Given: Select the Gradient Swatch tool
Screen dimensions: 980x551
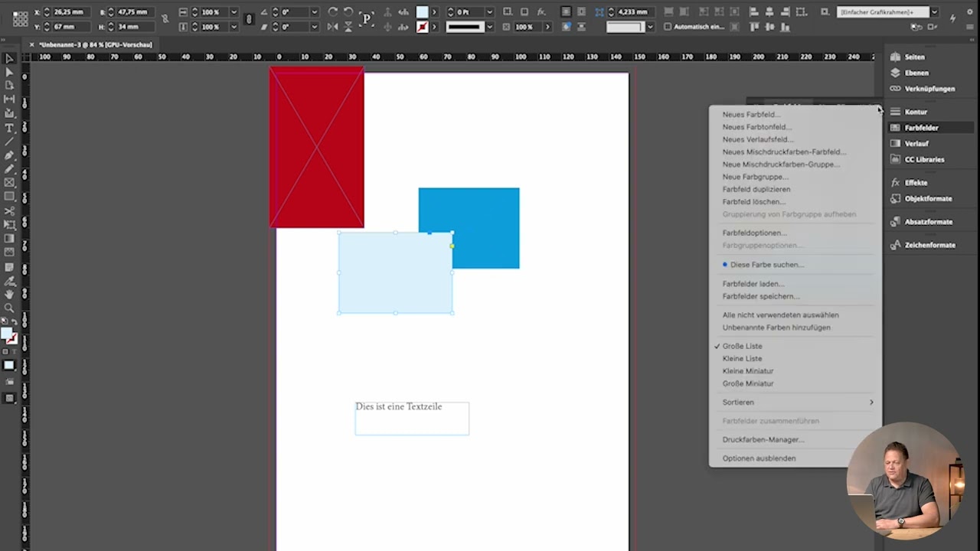Looking at the screenshot, I should (x=9, y=239).
